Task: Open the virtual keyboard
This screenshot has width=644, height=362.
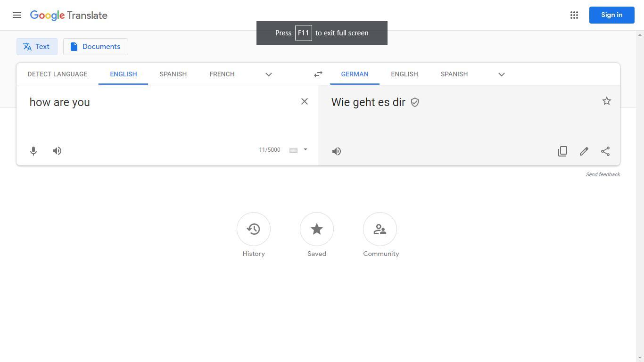Action: (x=293, y=150)
